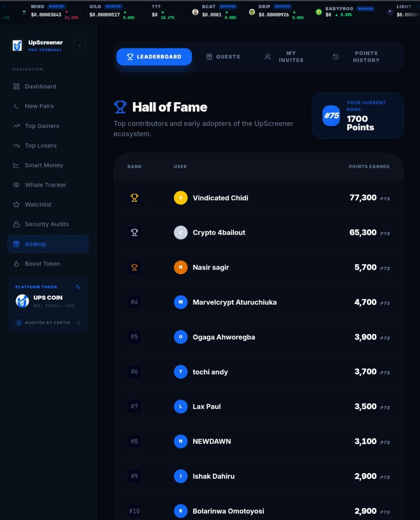Click the Dashboard grid icon
Screen dimensions: 420x520
[x=16, y=86]
